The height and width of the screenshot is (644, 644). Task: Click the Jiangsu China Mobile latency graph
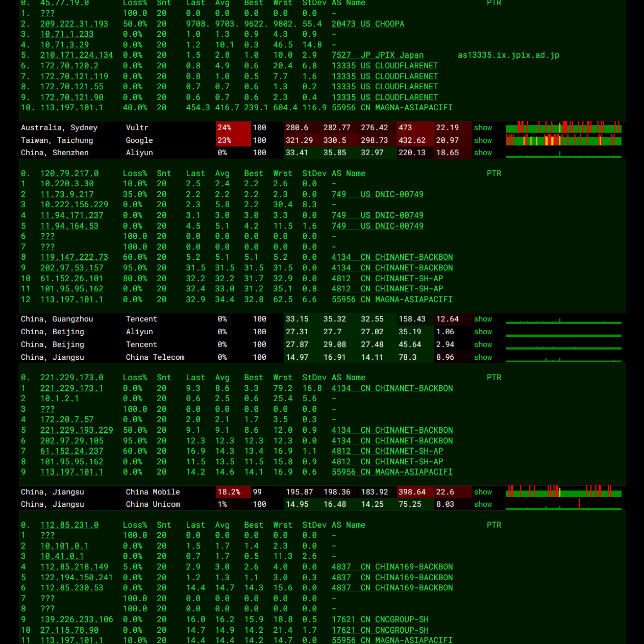tap(563, 492)
